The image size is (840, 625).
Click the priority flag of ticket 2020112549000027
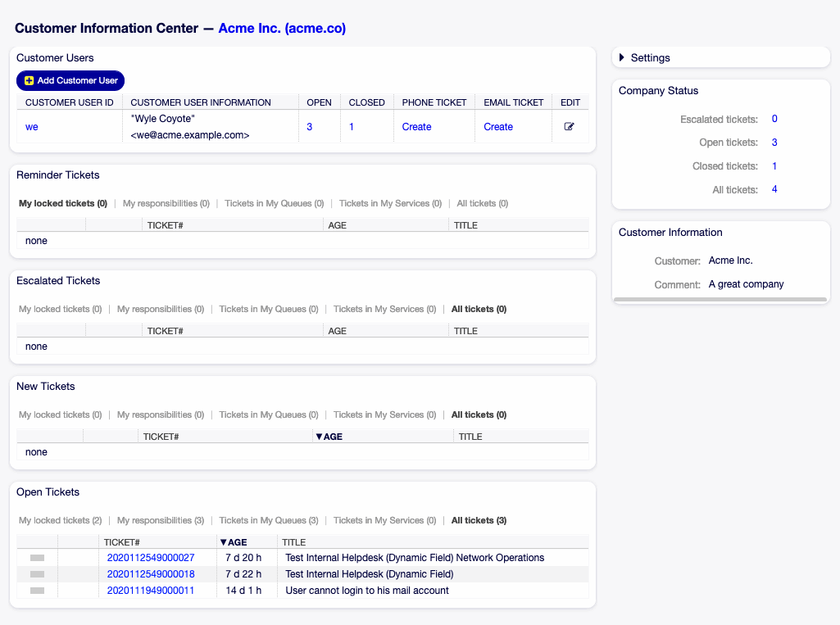click(x=37, y=558)
